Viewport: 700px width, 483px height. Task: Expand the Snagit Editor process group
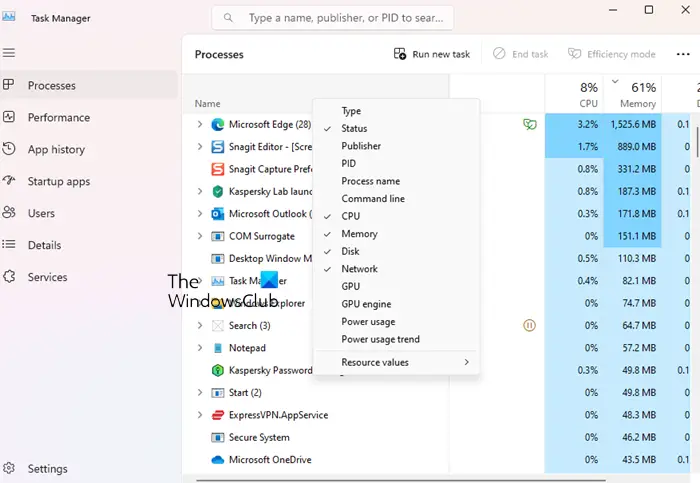click(200, 146)
